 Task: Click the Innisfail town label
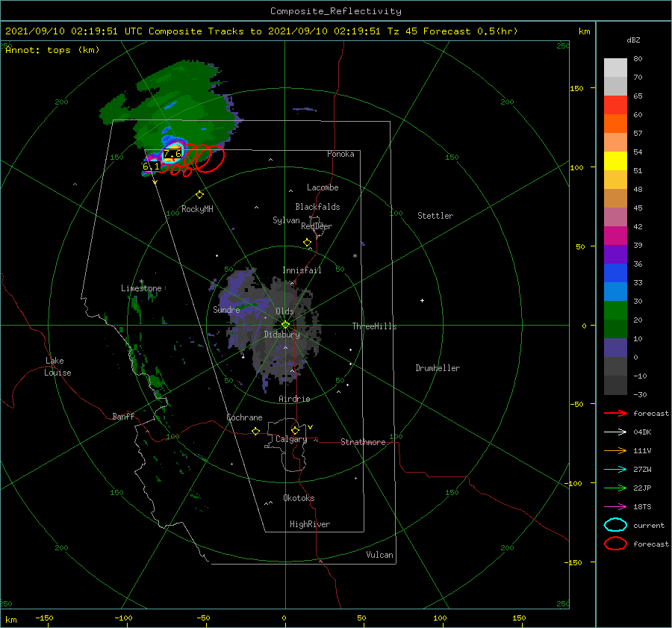click(x=302, y=270)
